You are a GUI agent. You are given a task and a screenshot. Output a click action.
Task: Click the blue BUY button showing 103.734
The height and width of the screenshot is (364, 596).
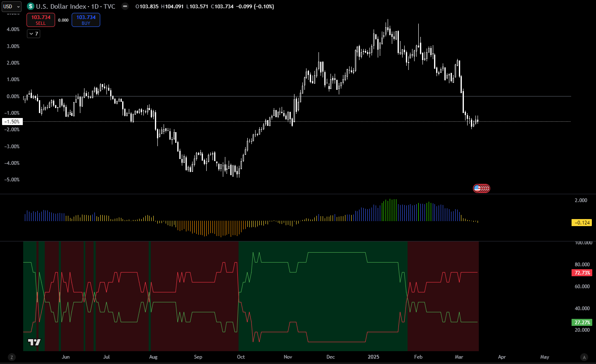(x=86, y=19)
